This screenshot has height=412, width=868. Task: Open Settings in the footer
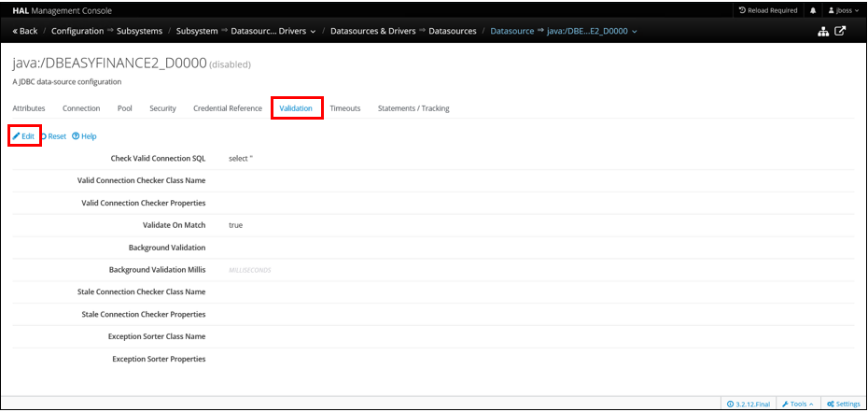[843, 405]
